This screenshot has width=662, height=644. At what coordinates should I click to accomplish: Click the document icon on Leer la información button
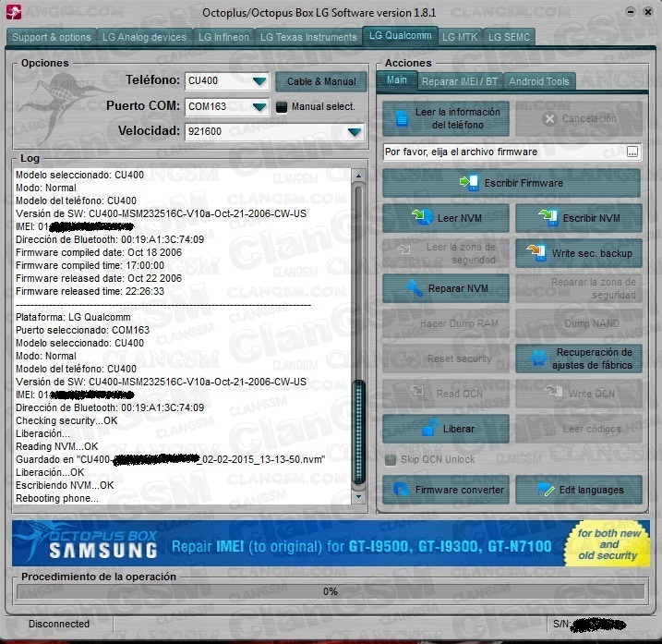[x=402, y=118]
